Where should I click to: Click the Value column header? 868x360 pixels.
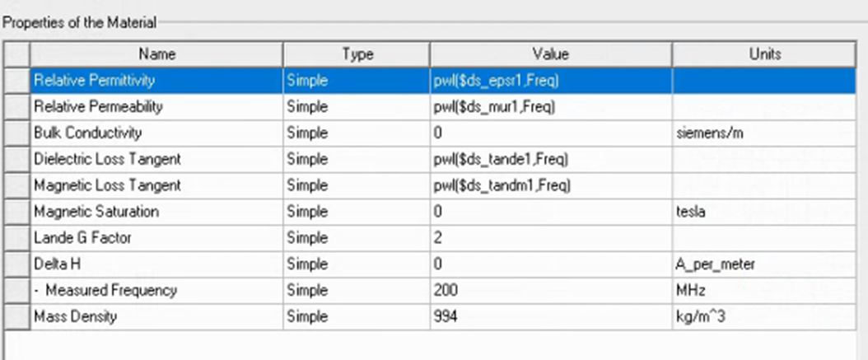tap(551, 54)
